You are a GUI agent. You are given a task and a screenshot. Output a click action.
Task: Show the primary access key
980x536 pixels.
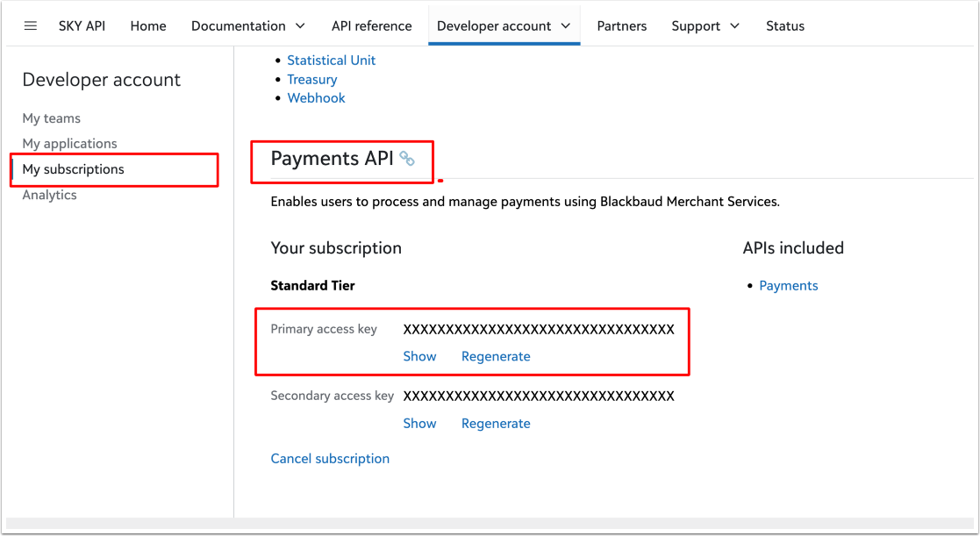click(419, 356)
